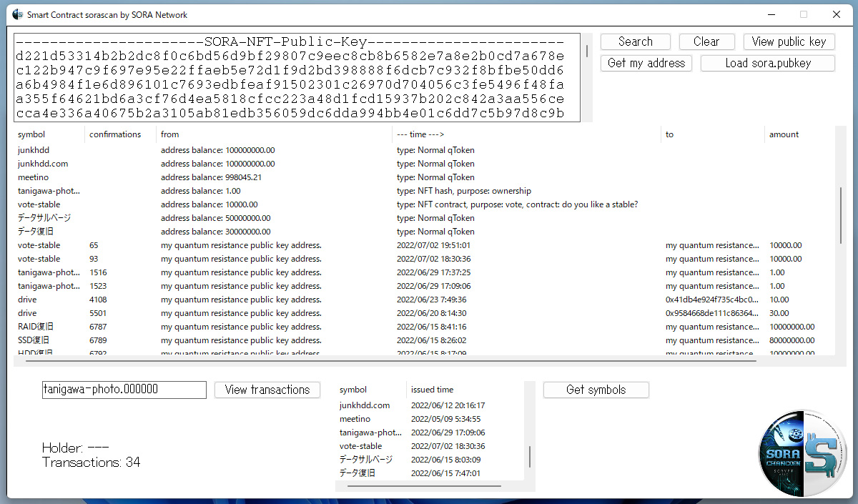Click the 'Holder: ---' label

click(76, 448)
